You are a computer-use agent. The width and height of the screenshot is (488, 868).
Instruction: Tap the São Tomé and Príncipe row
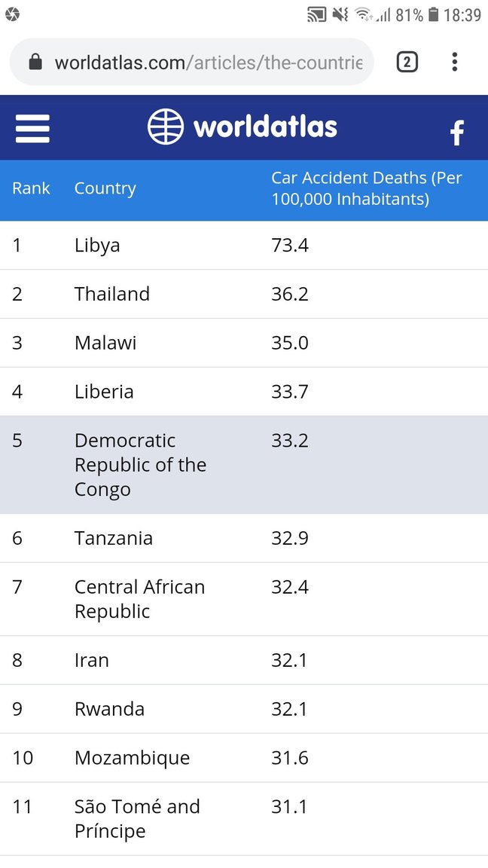(244, 819)
